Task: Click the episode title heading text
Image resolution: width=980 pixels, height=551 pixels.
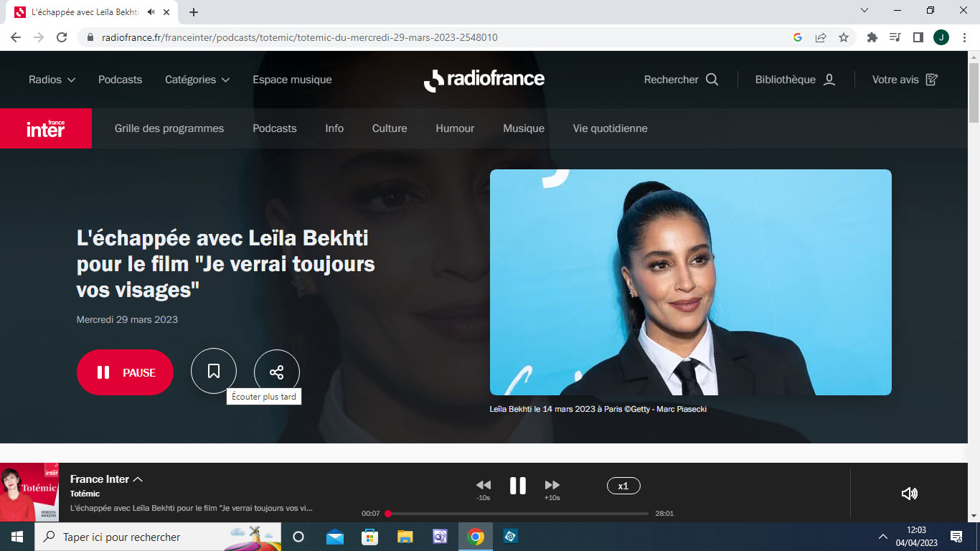Action: pyautogui.click(x=226, y=264)
